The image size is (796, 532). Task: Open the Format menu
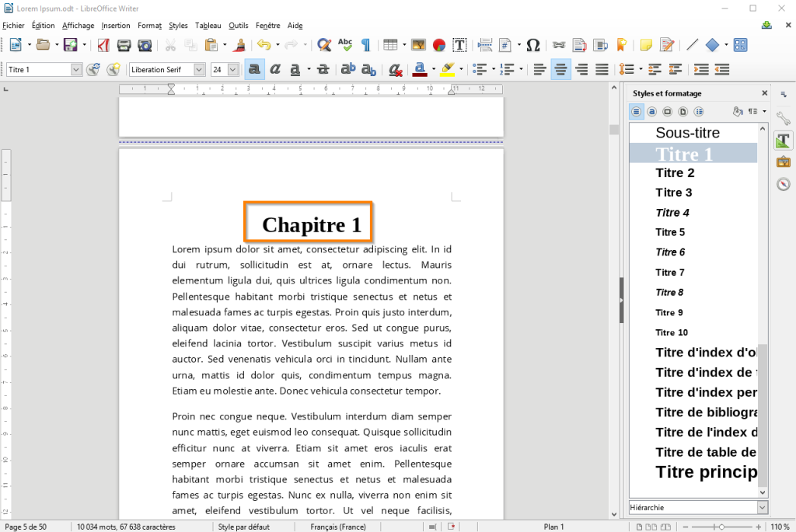click(x=149, y=26)
